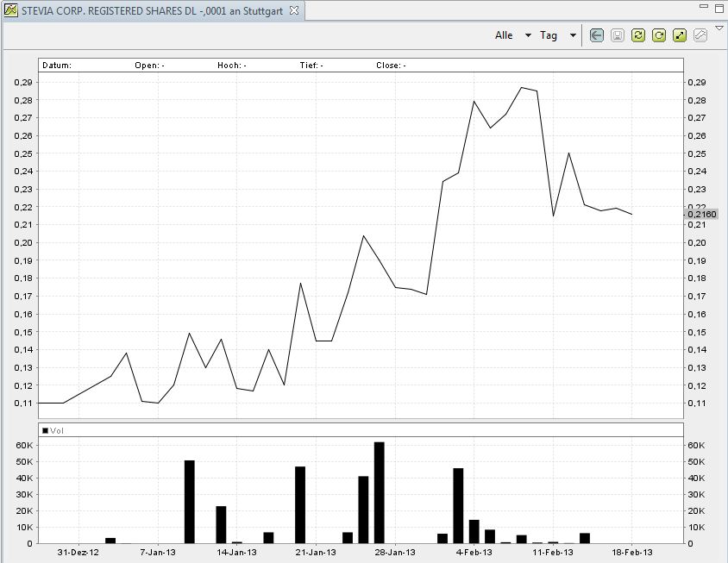This screenshot has width=728, height=563.
Task: Select the line chart indicator icon
Action: click(699, 35)
